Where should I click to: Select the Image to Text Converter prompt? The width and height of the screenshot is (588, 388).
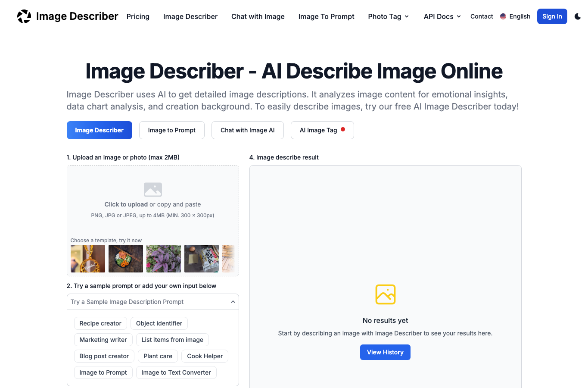176,372
